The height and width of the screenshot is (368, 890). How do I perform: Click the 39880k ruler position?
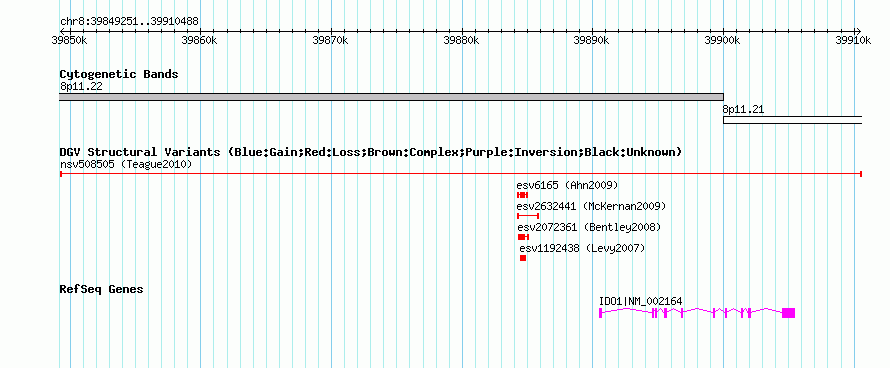[461, 40]
